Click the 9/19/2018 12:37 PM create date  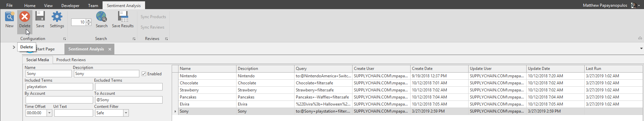click(439, 76)
